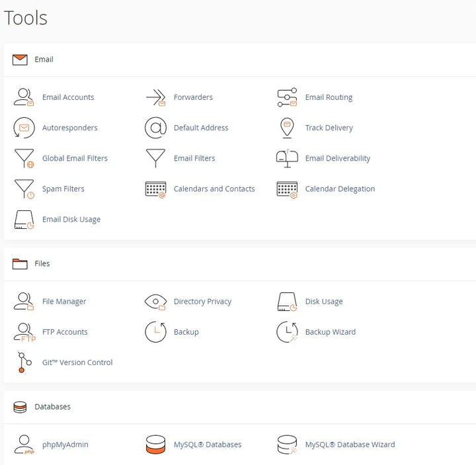This screenshot has height=465, width=476.
Task: Launch the phpMyAdmin link
Action: coord(65,444)
